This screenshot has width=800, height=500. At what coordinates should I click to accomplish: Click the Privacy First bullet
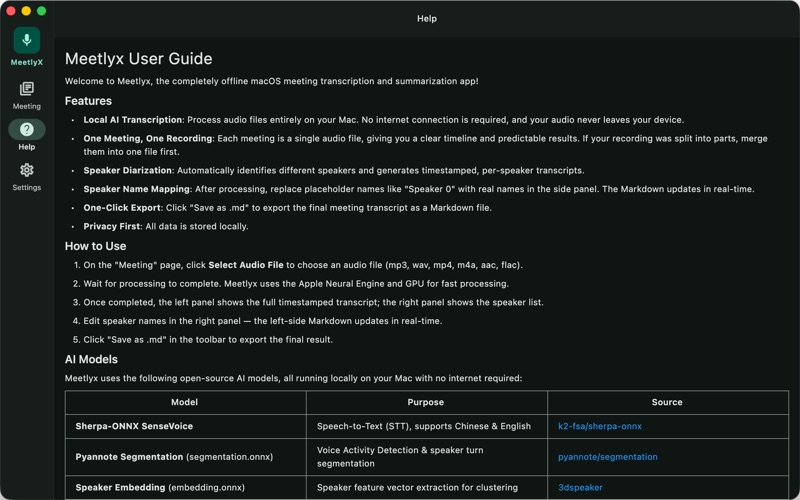point(166,226)
